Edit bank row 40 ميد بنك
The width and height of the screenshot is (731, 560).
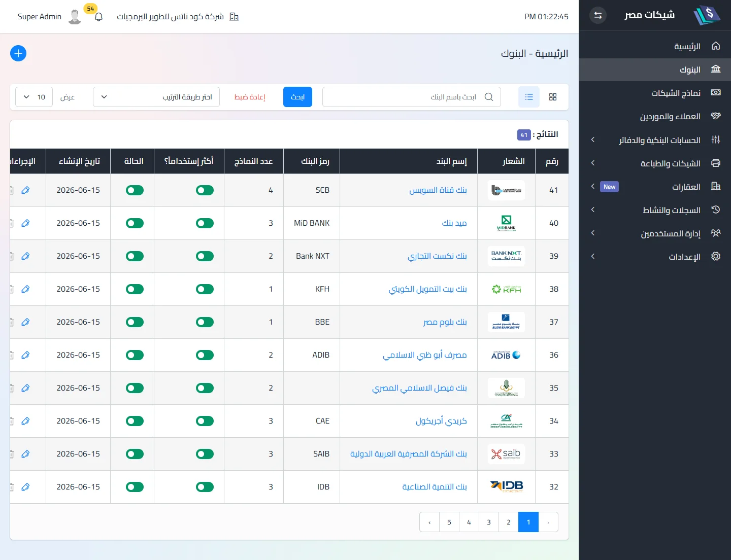point(25,223)
